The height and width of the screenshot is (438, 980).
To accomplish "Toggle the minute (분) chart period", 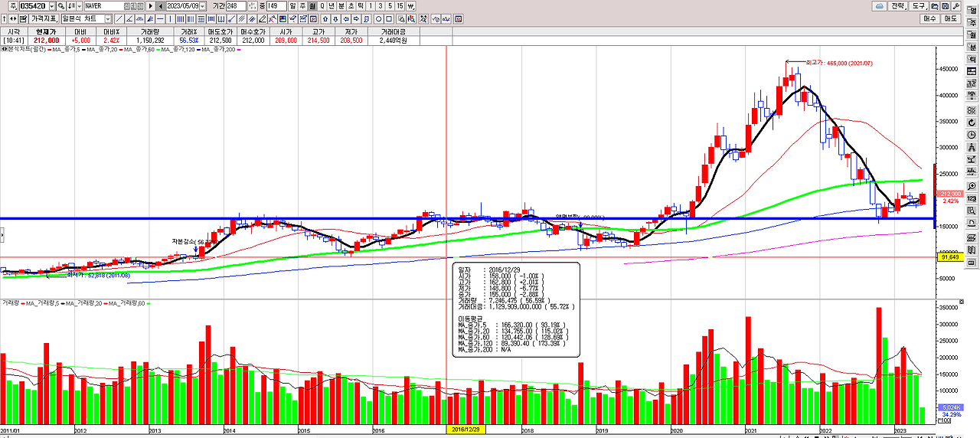I will 341,6.
